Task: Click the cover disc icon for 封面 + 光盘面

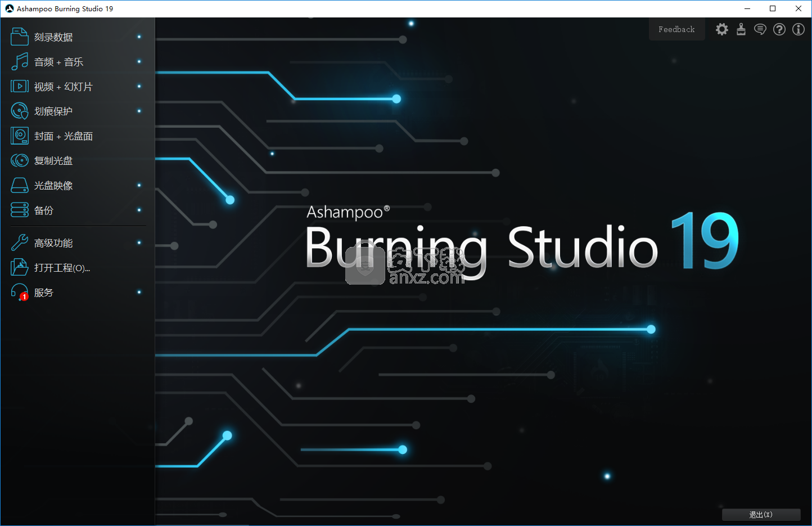Action: coord(20,136)
